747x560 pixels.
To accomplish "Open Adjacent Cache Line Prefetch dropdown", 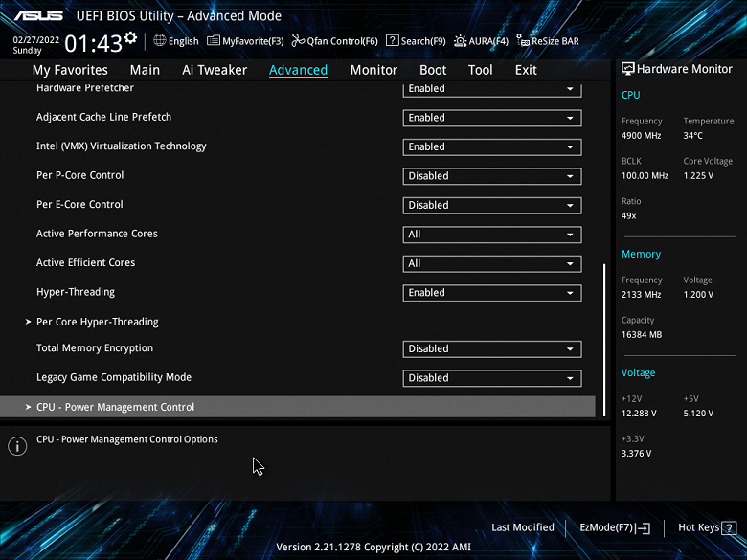I will 492,118.
